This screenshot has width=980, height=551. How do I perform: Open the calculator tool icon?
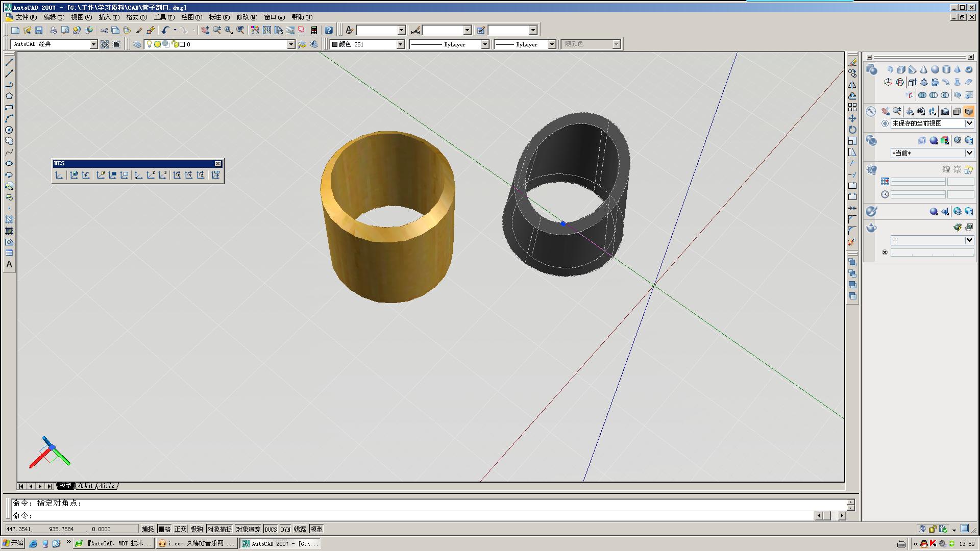point(314,31)
